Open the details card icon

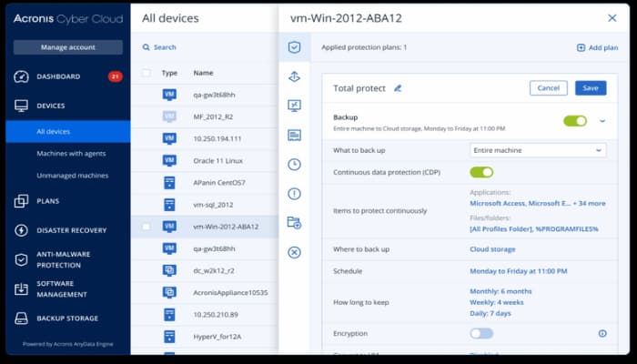click(294, 135)
